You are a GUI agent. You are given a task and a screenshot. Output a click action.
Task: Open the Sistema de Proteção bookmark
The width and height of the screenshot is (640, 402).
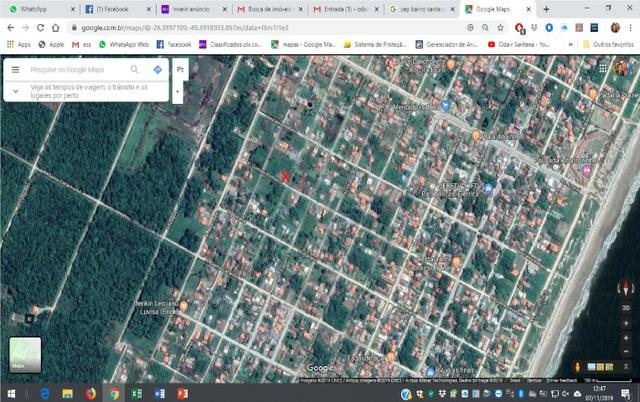(x=375, y=44)
